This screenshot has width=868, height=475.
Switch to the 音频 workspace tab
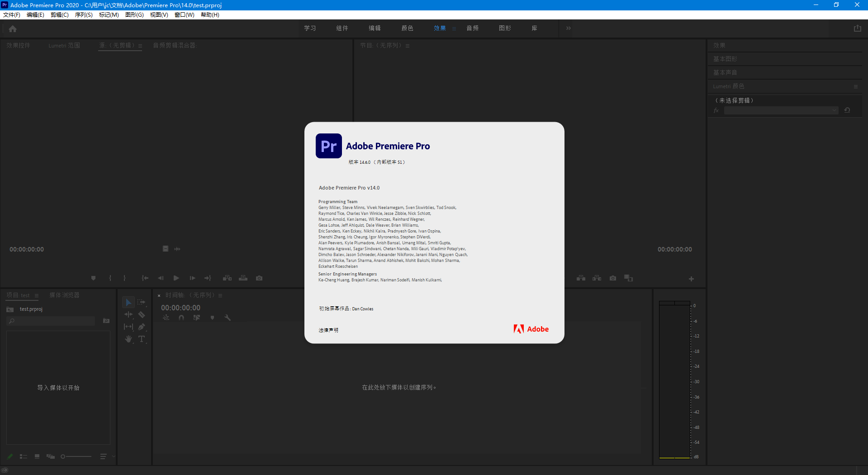[x=473, y=28]
